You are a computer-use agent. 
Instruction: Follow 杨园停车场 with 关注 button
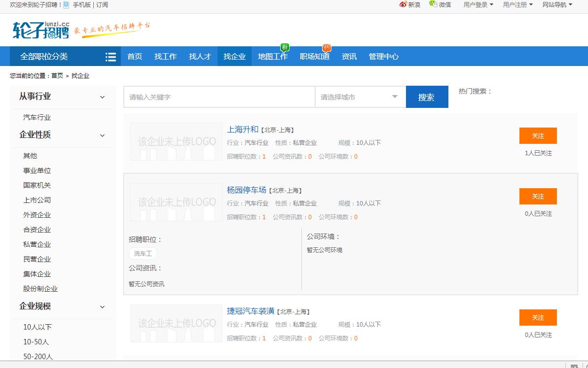[x=538, y=197]
